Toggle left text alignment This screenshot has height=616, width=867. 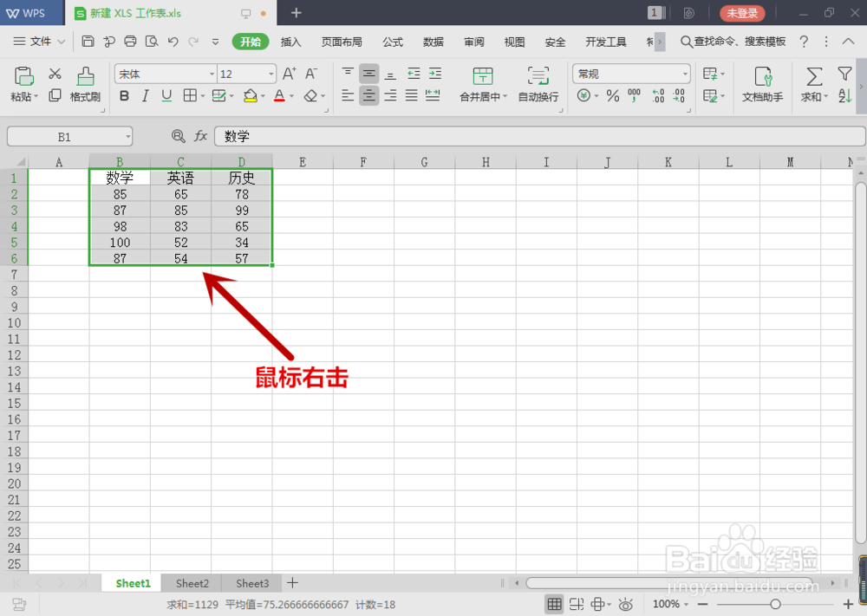[x=348, y=95]
